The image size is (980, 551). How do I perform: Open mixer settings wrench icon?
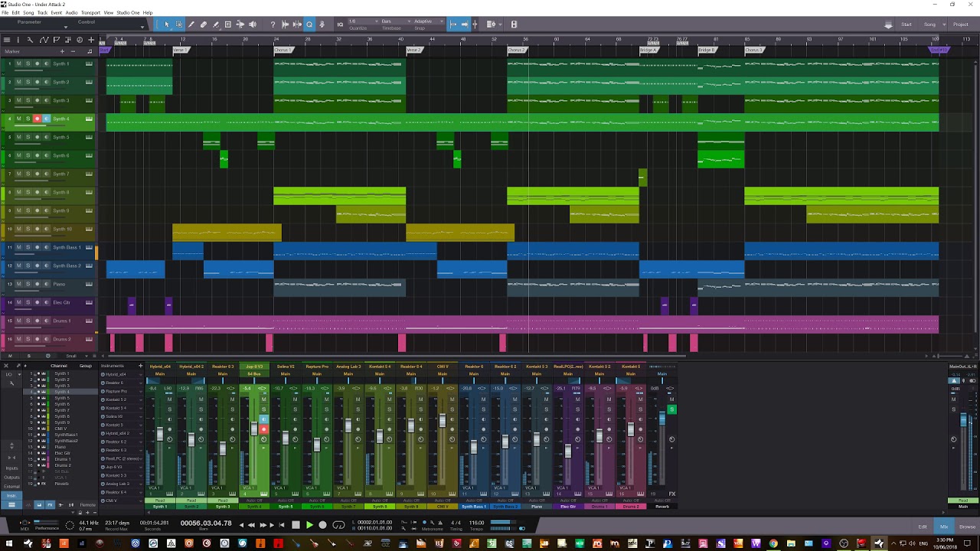click(x=11, y=382)
